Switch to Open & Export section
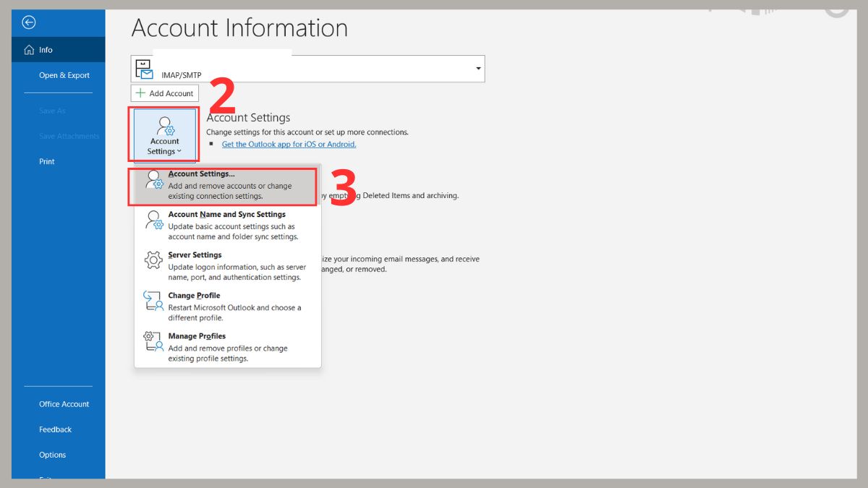 pyautogui.click(x=64, y=75)
